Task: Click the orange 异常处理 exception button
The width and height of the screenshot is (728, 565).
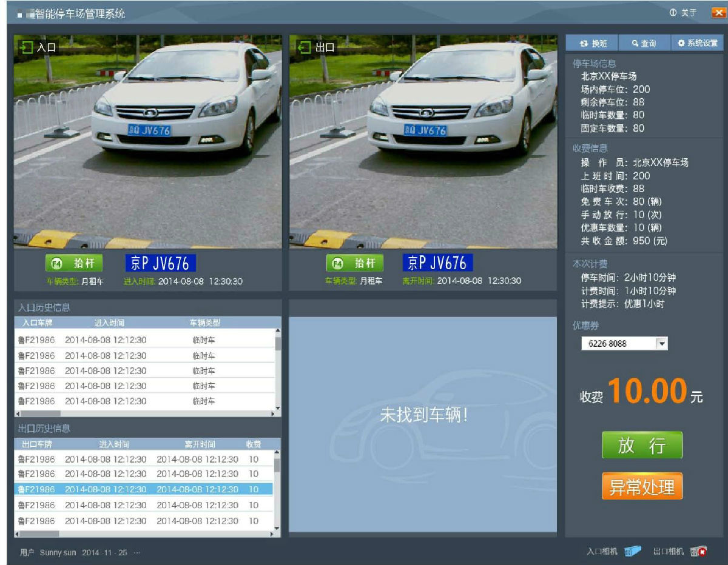Action: 642,486
